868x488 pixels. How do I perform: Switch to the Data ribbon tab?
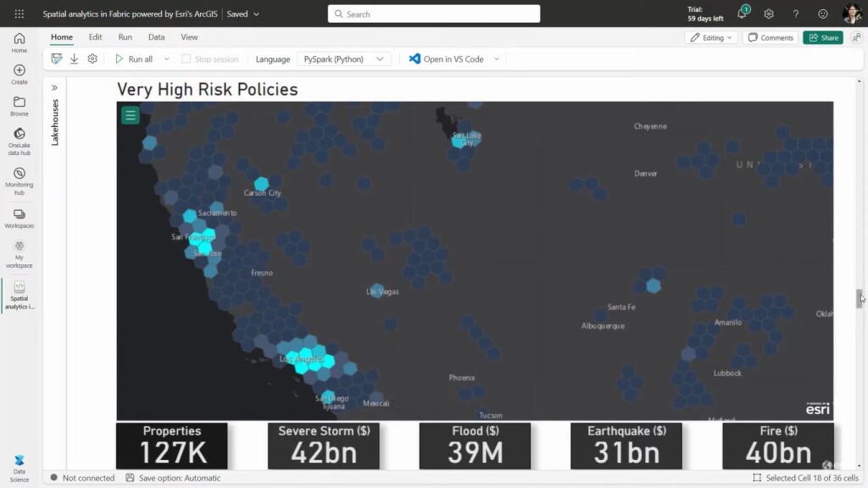point(156,36)
